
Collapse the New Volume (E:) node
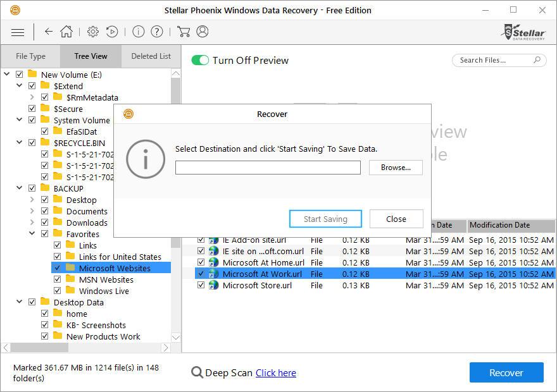[x=7, y=74]
